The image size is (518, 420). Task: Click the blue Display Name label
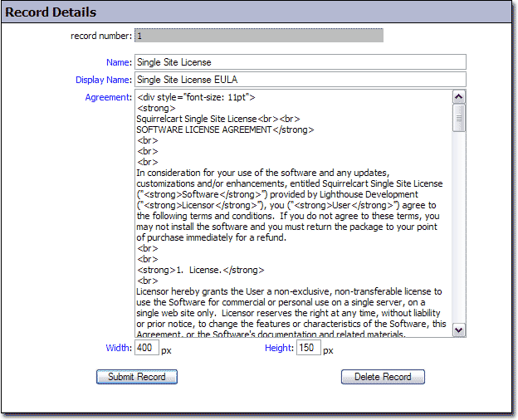[x=104, y=80]
